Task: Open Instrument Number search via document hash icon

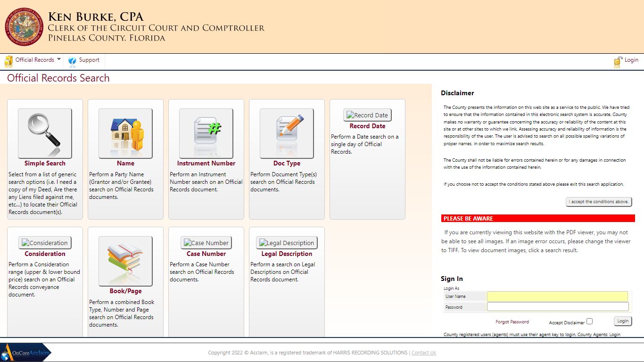Action: click(206, 133)
